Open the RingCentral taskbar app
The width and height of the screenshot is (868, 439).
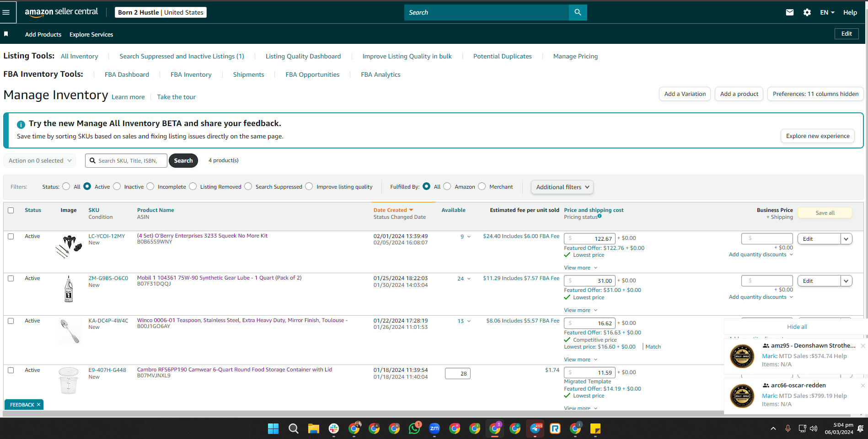coord(555,428)
